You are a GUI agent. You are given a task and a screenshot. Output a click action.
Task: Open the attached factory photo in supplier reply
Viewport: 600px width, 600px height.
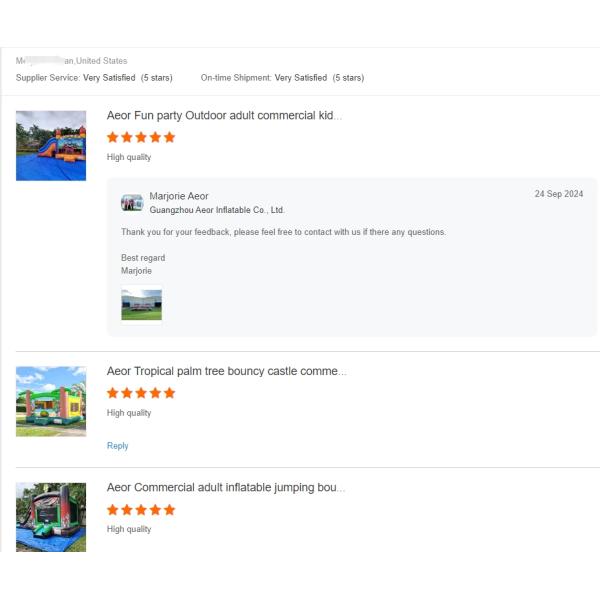tap(142, 305)
